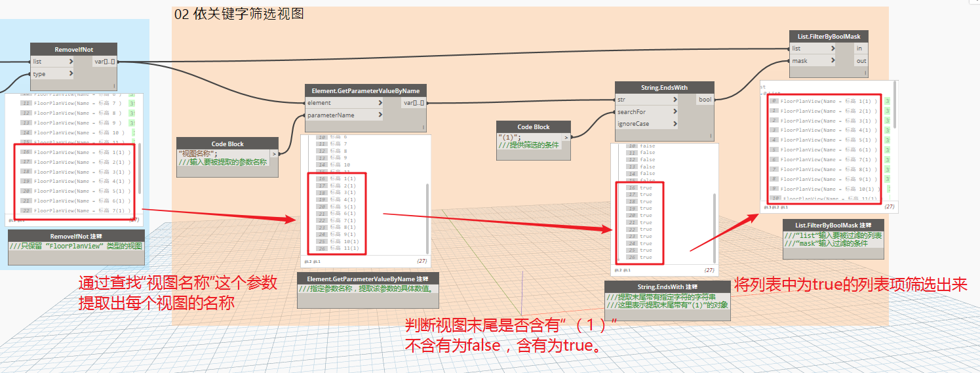Click output port of "视图名称" Code Block
Screen dimensions: 980x373
click(x=274, y=154)
